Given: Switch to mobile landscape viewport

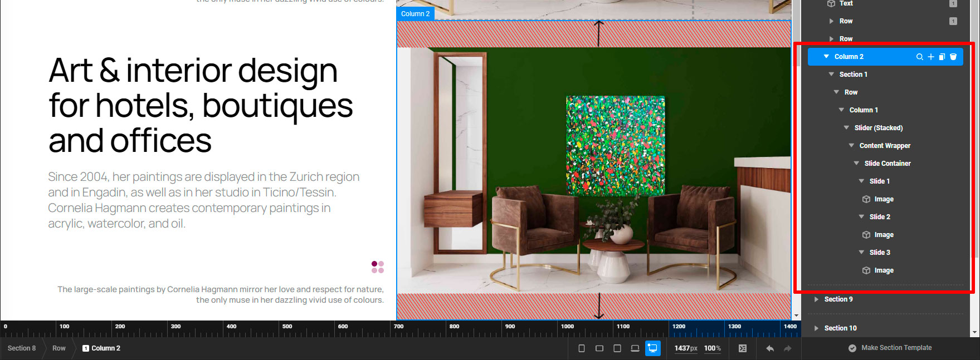Looking at the screenshot, I should [599, 348].
